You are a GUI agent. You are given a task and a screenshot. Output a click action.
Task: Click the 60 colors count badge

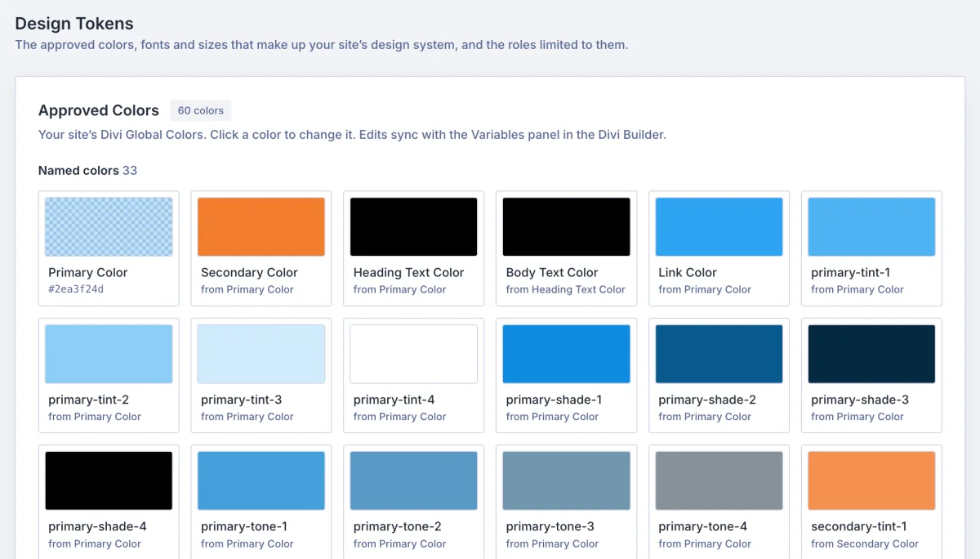point(201,110)
